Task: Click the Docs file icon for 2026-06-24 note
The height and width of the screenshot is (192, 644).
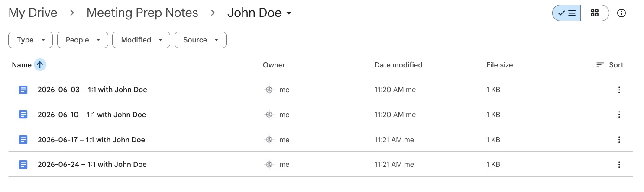Action: click(23, 164)
